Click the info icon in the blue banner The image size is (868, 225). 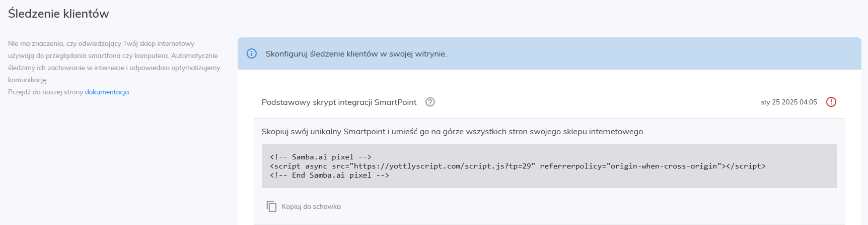click(252, 53)
